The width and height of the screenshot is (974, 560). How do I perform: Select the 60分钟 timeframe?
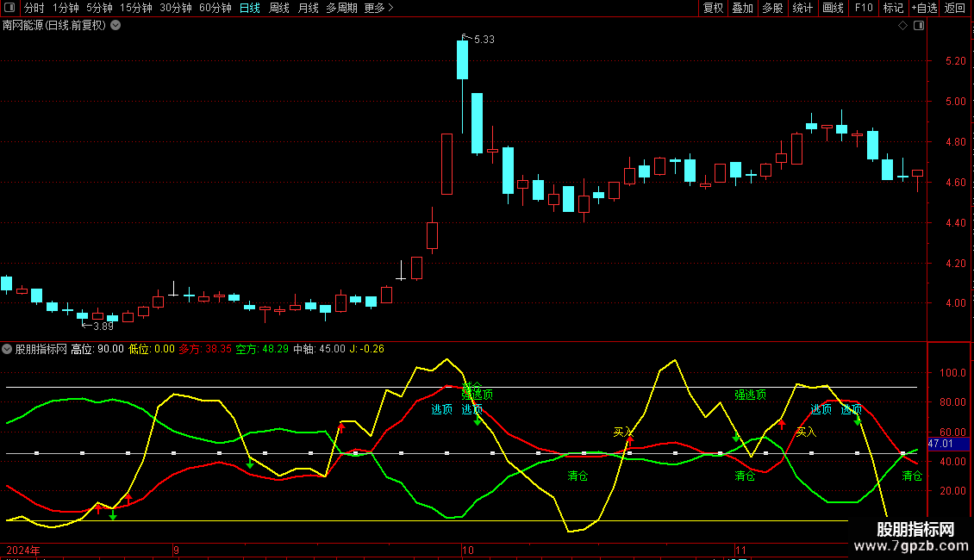coord(215,8)
